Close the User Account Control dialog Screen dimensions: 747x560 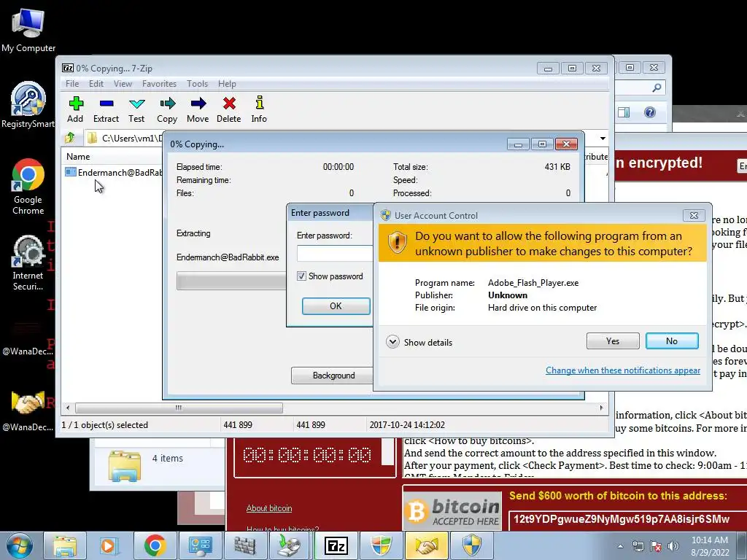(x=694, y=215)
